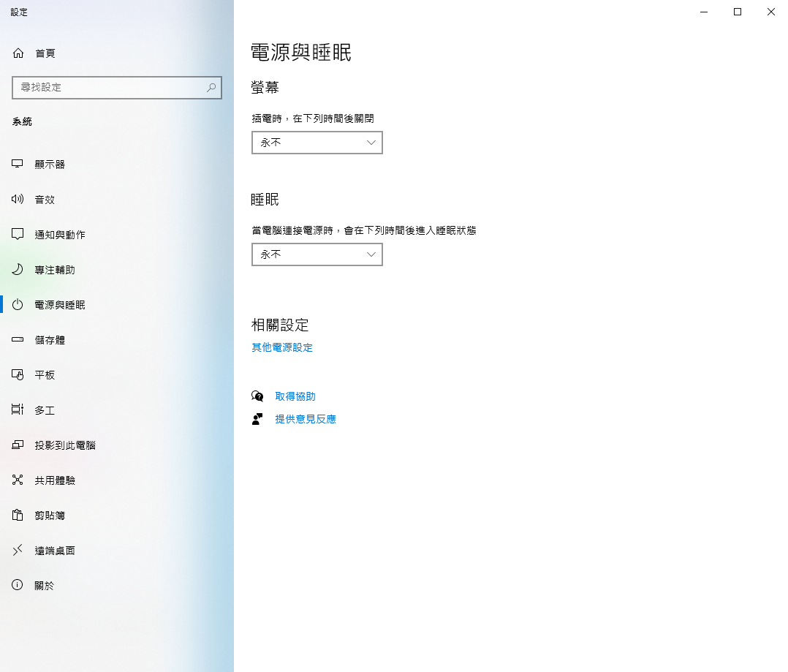
Task: Click the Get help (取得協助) link
Action: tap(295, 396)
